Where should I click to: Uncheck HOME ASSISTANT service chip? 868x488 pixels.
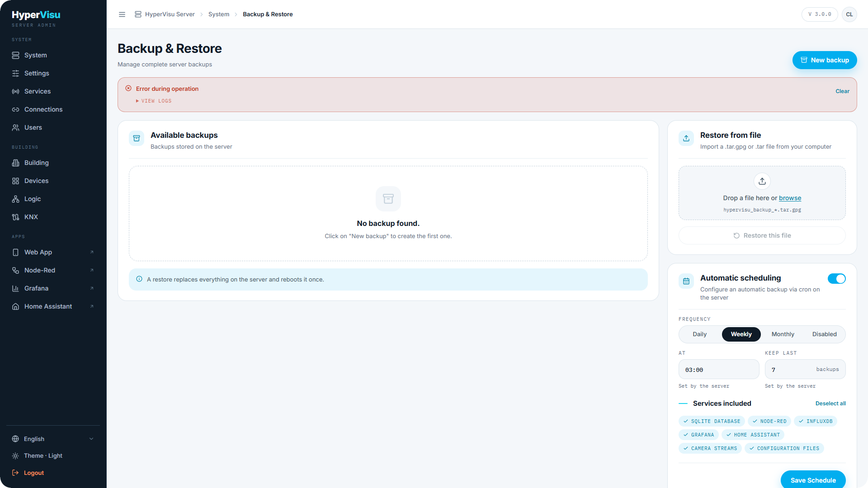(x=753, y=435)
